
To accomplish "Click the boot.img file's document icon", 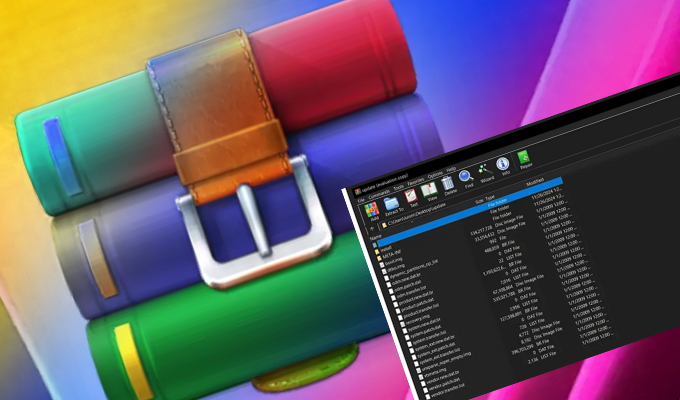I will pos(382,265).
